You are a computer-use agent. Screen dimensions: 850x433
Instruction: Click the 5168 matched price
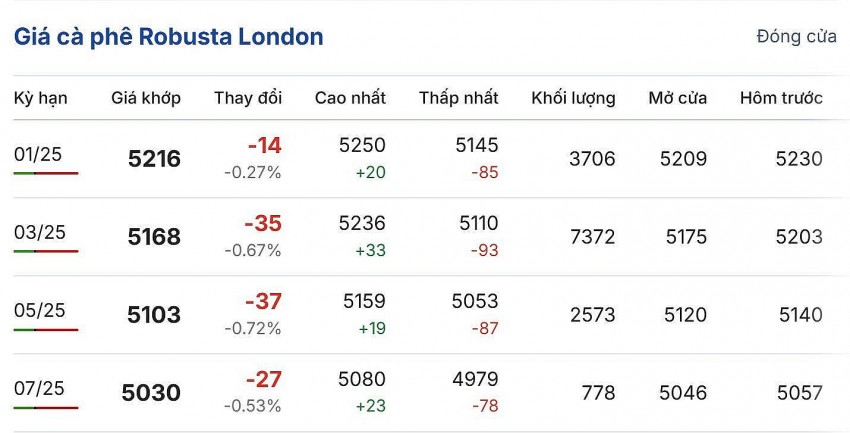click(154, 237)
